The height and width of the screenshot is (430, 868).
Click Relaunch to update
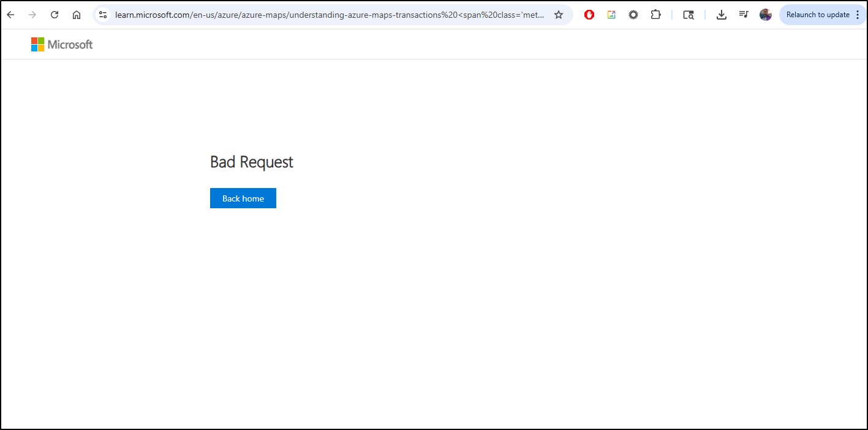pyautogui.click(x=817, y=15)
